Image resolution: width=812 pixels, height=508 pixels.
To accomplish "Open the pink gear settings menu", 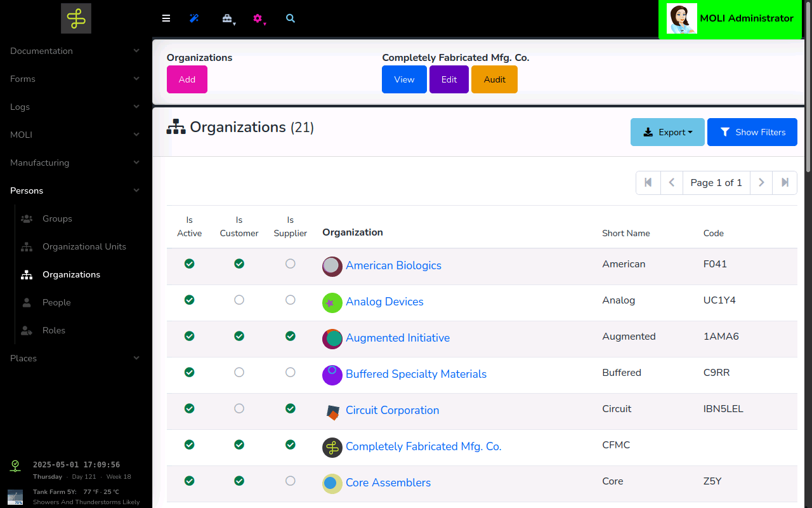I will pos(258,18).
